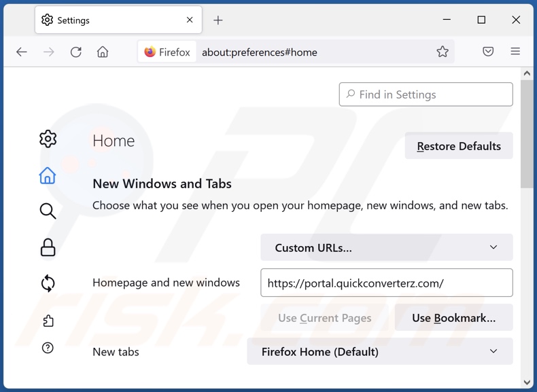The image size is (537, 392).
Task: Click the Restore Defaults button
Action: click(x=458, y=146)
